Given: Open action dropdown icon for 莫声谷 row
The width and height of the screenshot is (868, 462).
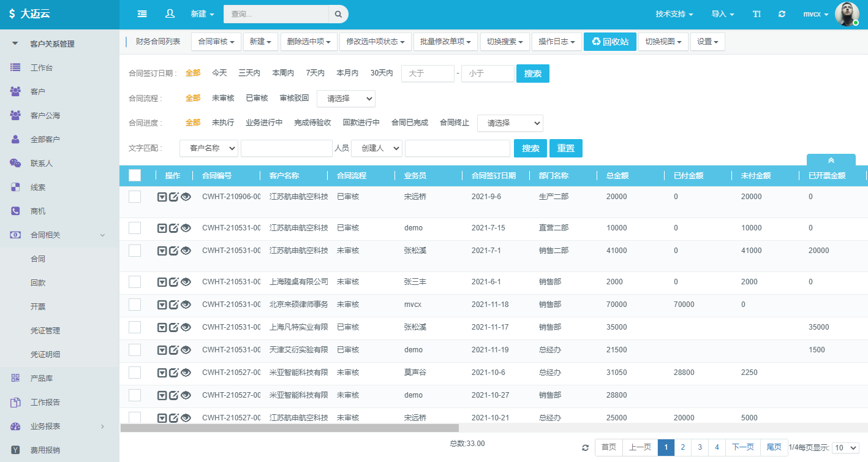Looking at the screenshot, I should tap(162, 373).
